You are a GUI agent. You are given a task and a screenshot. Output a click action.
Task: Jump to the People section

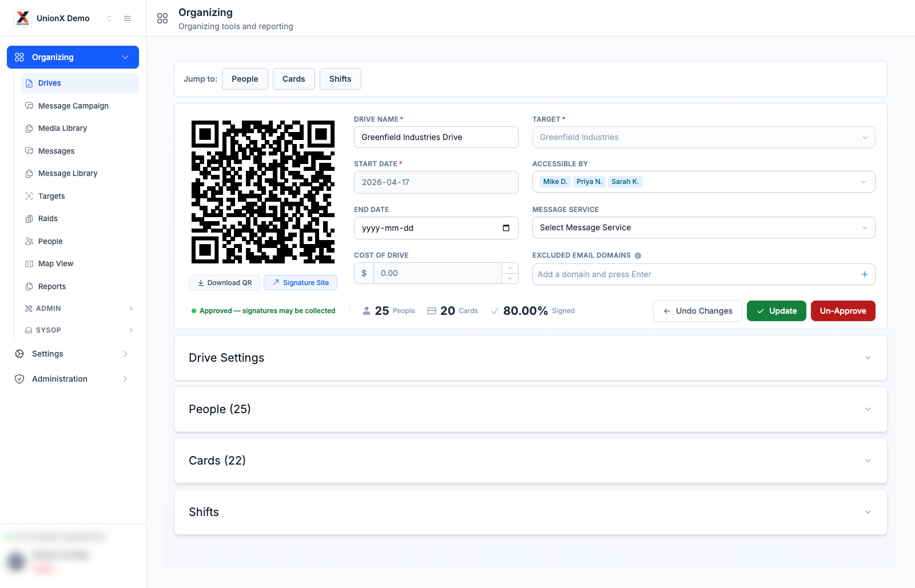coord(245,79)
